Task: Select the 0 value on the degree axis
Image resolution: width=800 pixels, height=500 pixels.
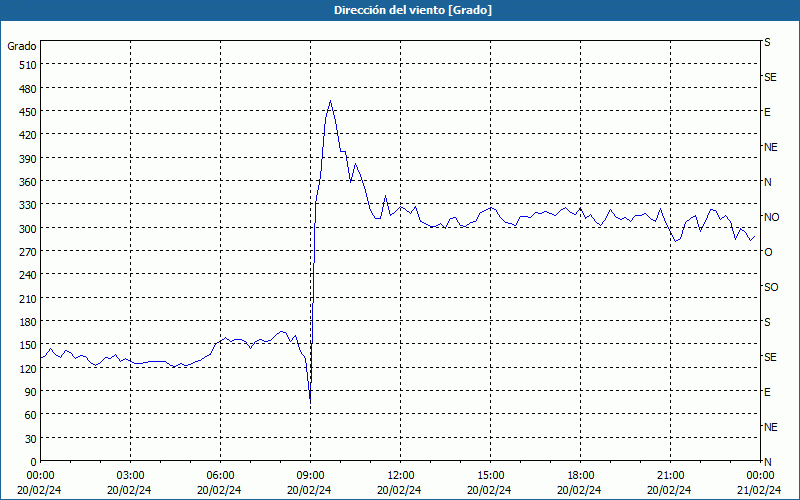Action: coord(34,462)
